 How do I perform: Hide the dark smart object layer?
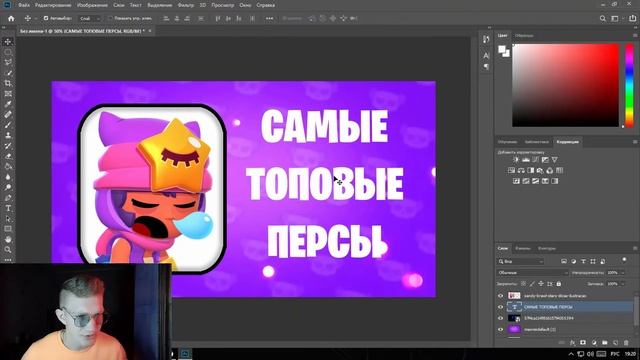(500, 318)
